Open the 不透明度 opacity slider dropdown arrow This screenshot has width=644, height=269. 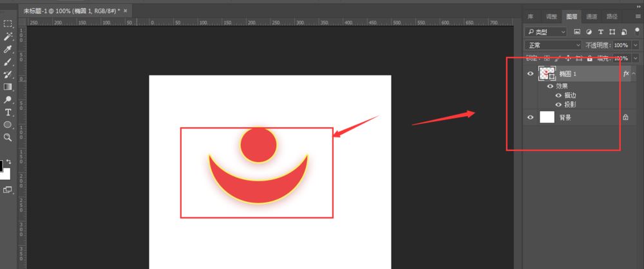[636, 45]
